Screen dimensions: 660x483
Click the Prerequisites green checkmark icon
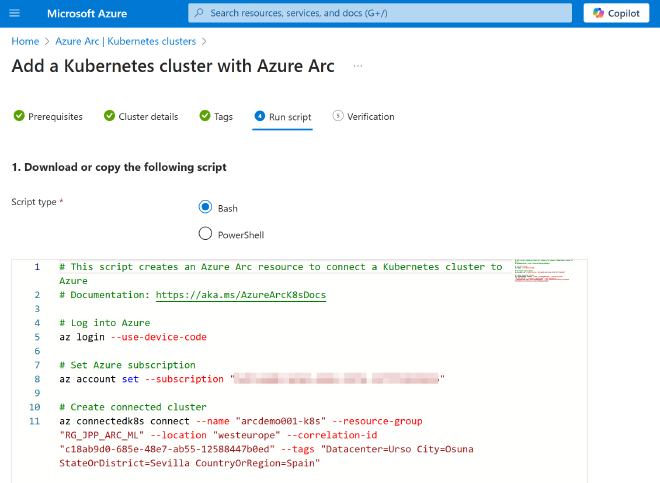(19, 115)
